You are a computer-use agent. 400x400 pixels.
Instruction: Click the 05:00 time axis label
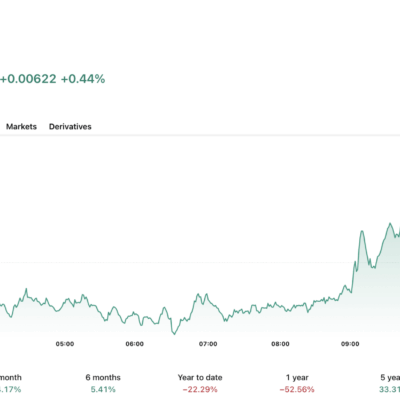coord(65,344)
